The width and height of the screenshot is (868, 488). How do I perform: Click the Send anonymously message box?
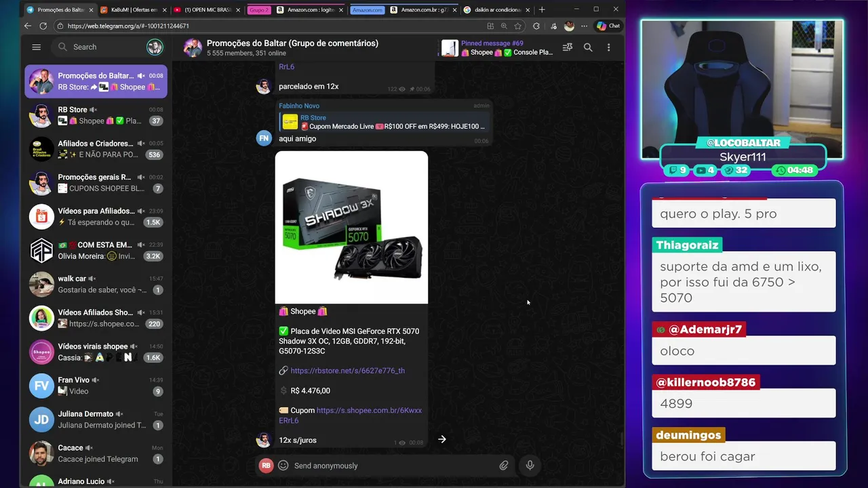tap(393, 466)
